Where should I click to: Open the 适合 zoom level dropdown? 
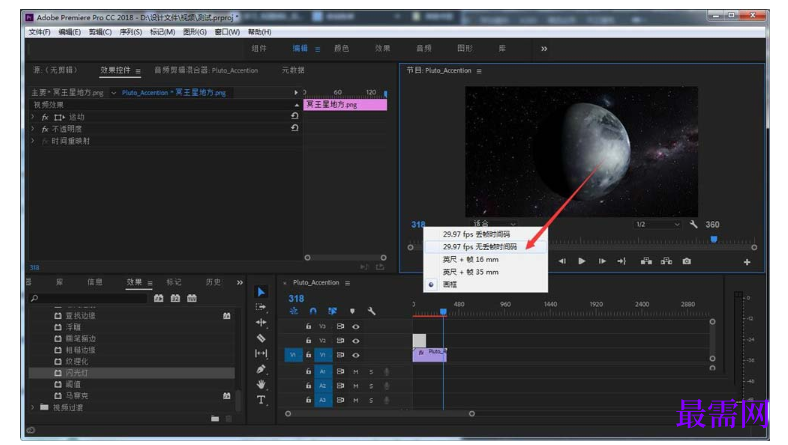pyautogui.click(x=495, y=223)
